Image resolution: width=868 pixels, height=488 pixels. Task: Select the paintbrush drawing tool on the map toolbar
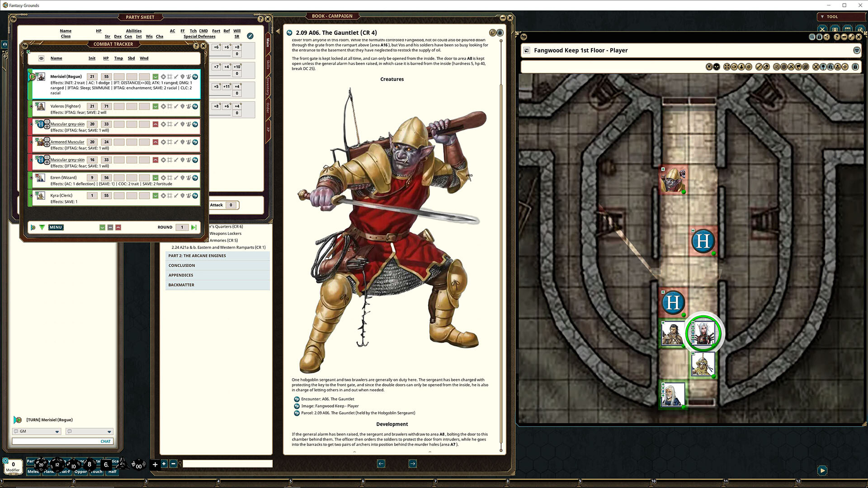pyautogui.click(x=759, y=66)
